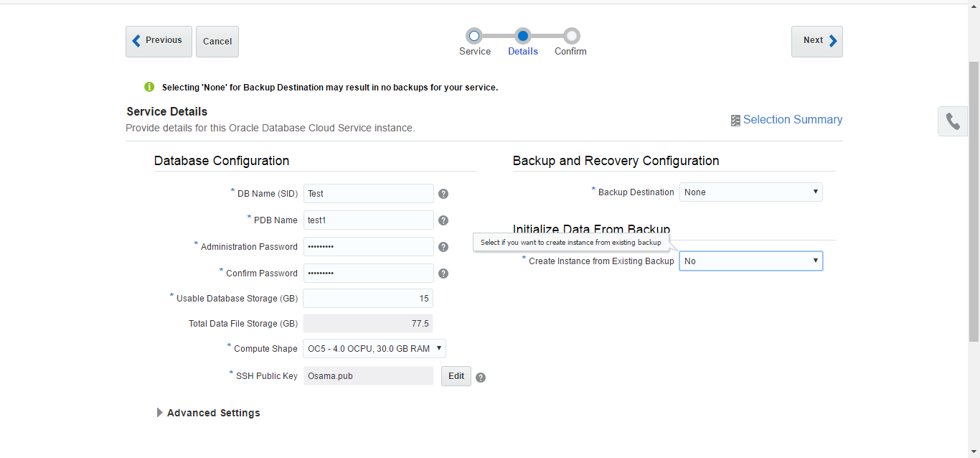
Task: Click the phone contact icon
Action: tap(953, 121)
